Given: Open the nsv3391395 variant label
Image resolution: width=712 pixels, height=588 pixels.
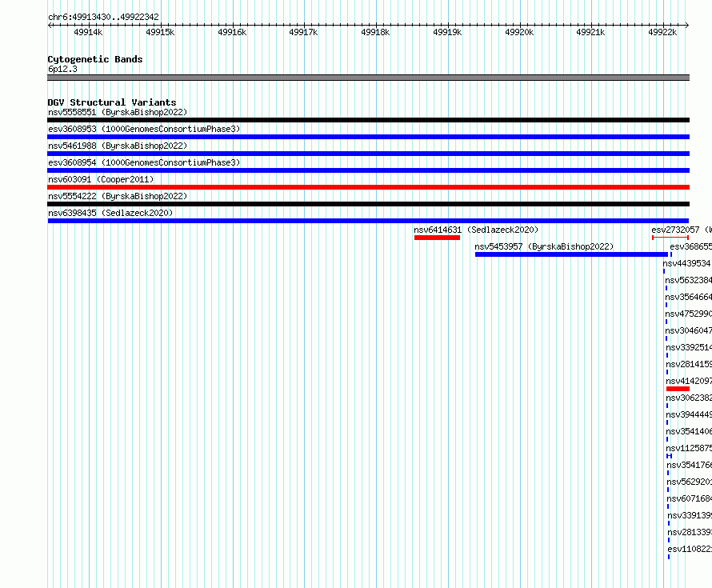Looking at the screenshot, I should tap(690, 515).
